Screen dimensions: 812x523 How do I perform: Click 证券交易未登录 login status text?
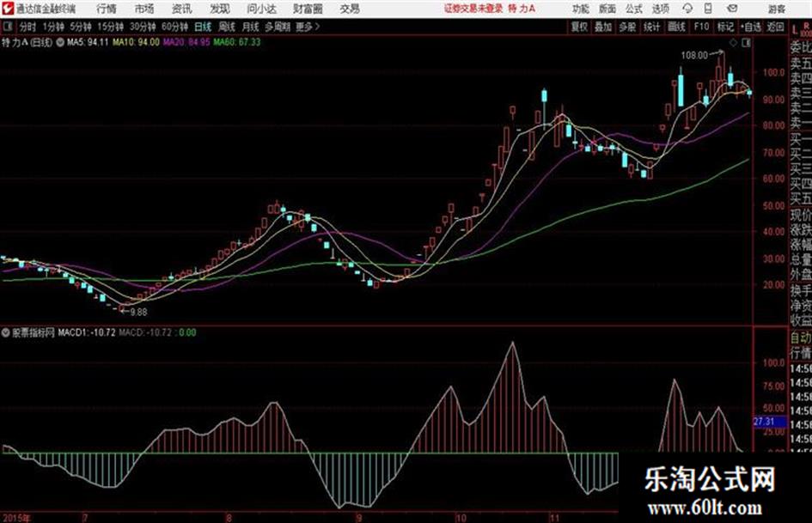tap(473, 9)
